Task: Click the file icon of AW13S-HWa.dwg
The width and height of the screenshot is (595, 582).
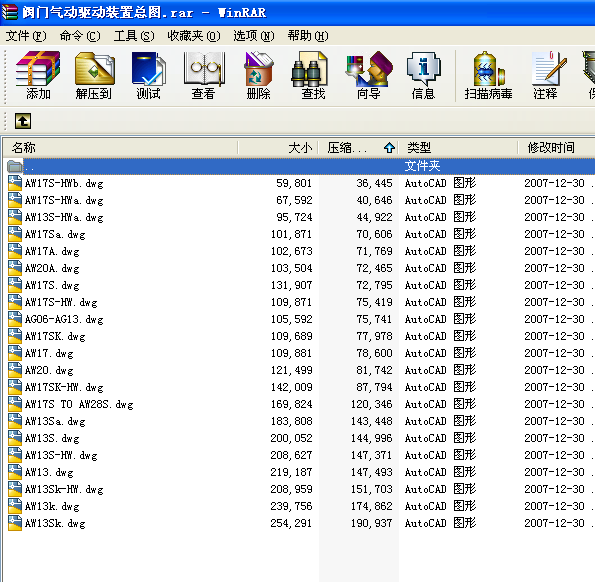Action: coord(15,217)
